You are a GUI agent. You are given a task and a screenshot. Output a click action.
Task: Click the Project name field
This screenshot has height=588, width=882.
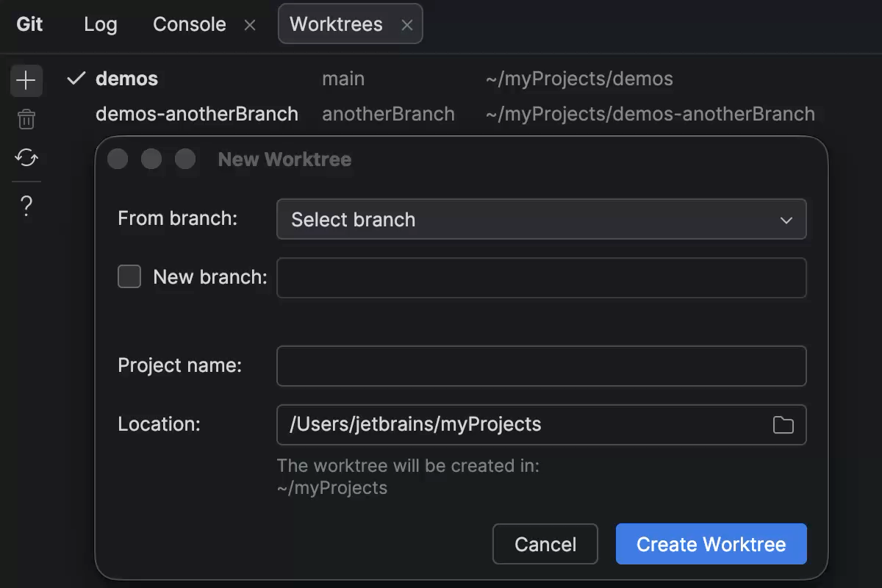click(x=542, y=365)
